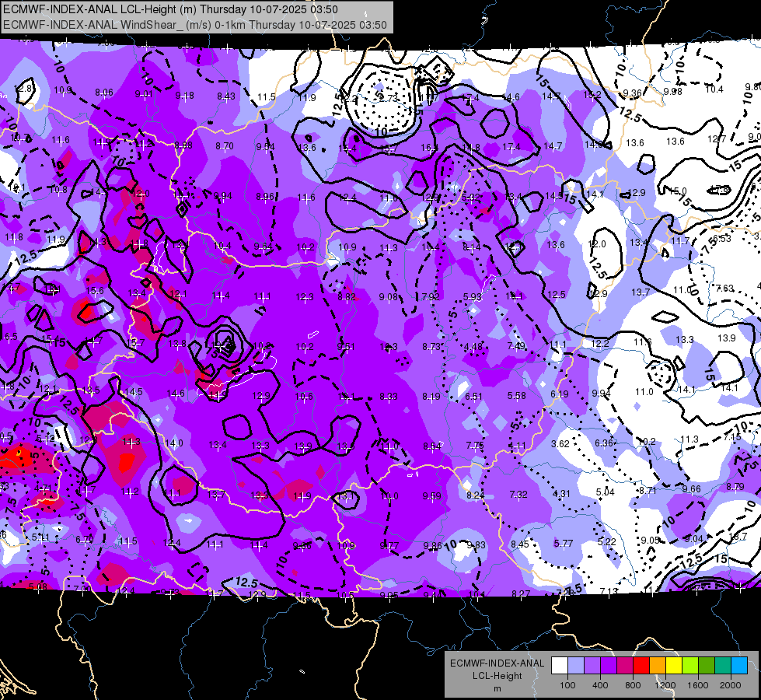This screenshot has width=761, height=700.
Task: Click the legend tick label '800'
Action: pos(633,685)
